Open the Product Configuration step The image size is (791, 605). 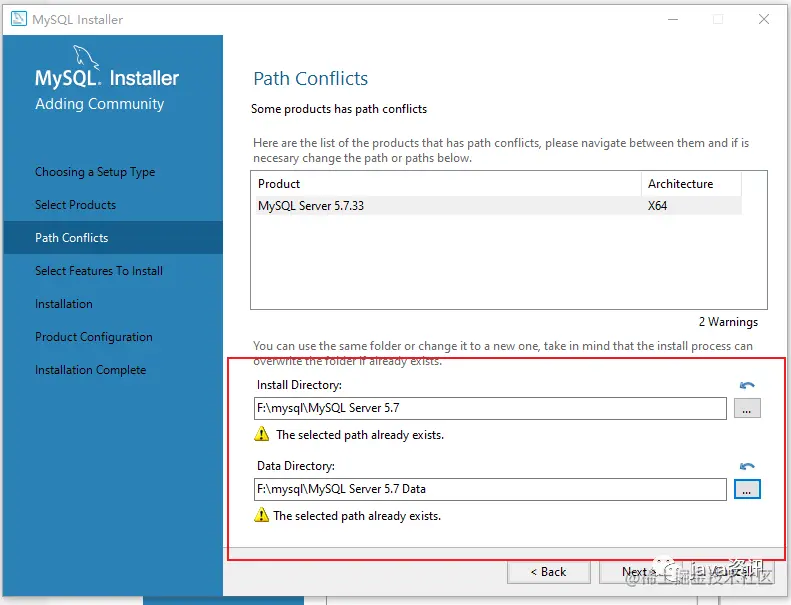(x=93, y=337)
